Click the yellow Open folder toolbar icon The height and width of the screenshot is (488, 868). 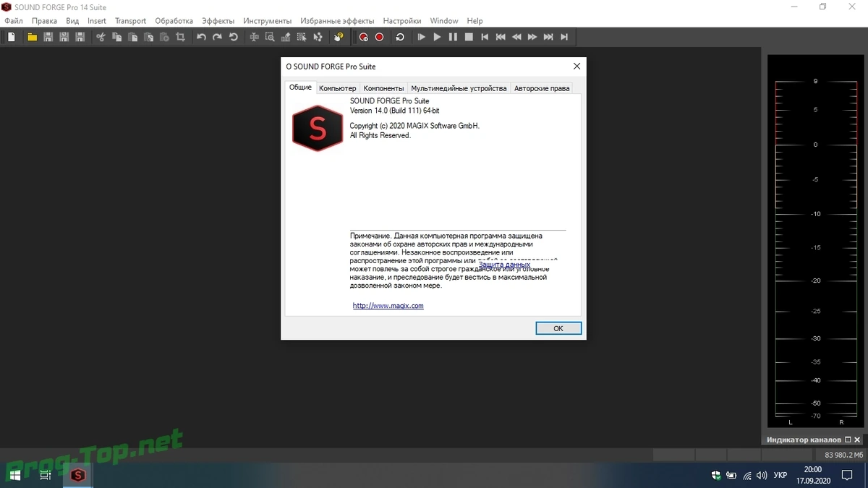coord(32,37)
